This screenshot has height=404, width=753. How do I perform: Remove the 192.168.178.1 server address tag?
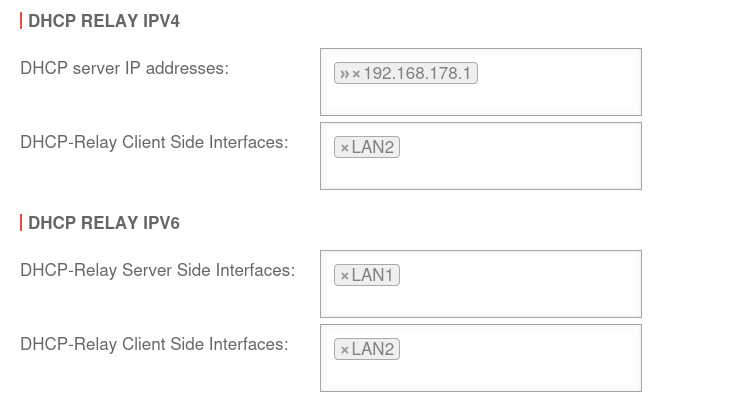click(356, 74)
